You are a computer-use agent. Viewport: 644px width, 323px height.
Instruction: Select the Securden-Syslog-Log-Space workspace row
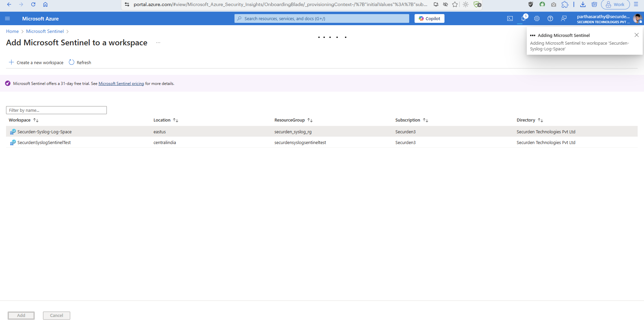click(x=322, y=132)
